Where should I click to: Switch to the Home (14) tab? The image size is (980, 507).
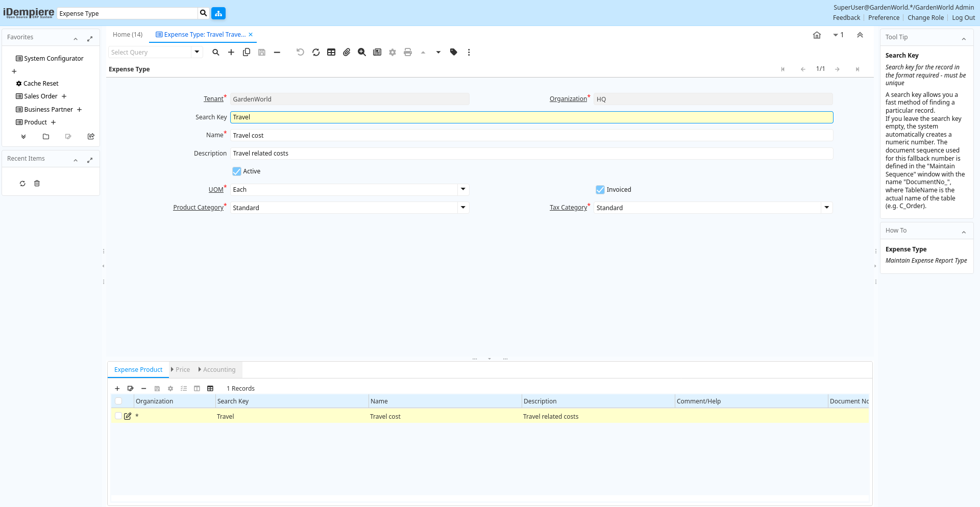point(128,35)
